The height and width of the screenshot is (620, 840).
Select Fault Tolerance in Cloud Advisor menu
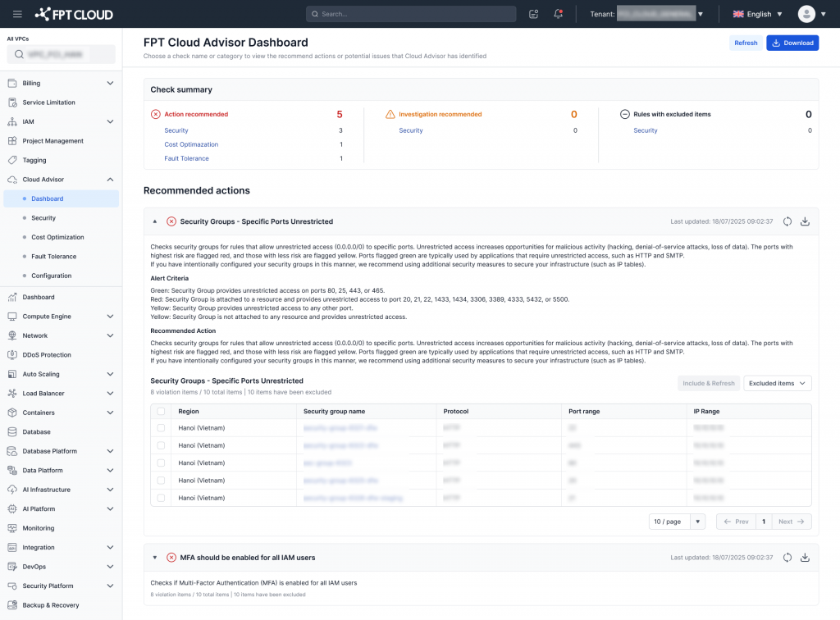click(53, 257)
